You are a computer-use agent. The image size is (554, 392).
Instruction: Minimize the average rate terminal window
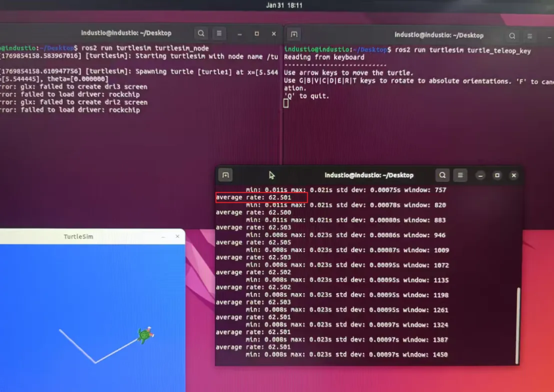click(480, 175)
